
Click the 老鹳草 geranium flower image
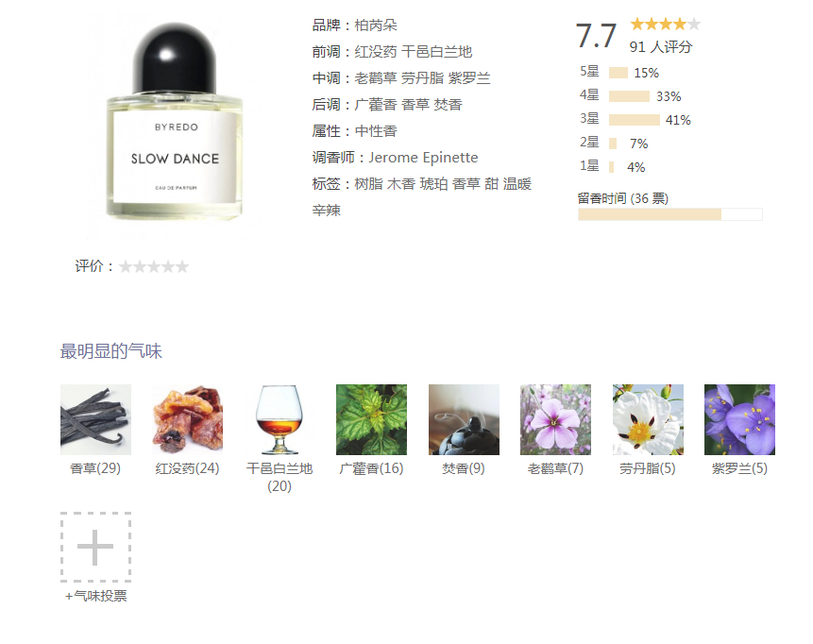tap(555, 419)
